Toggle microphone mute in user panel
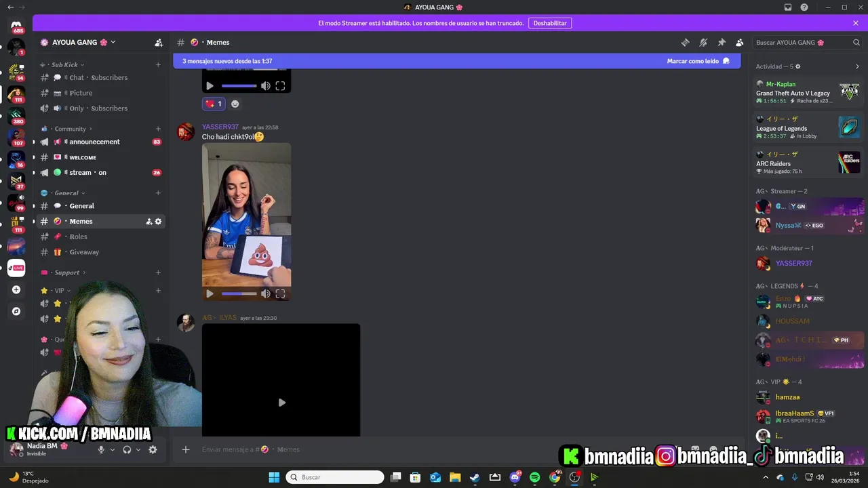The image size is (868, 488). pyautogui.click(x=101, y=449)
